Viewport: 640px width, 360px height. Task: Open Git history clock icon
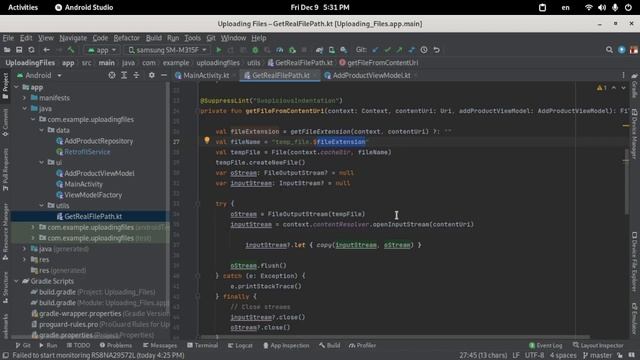424,50
